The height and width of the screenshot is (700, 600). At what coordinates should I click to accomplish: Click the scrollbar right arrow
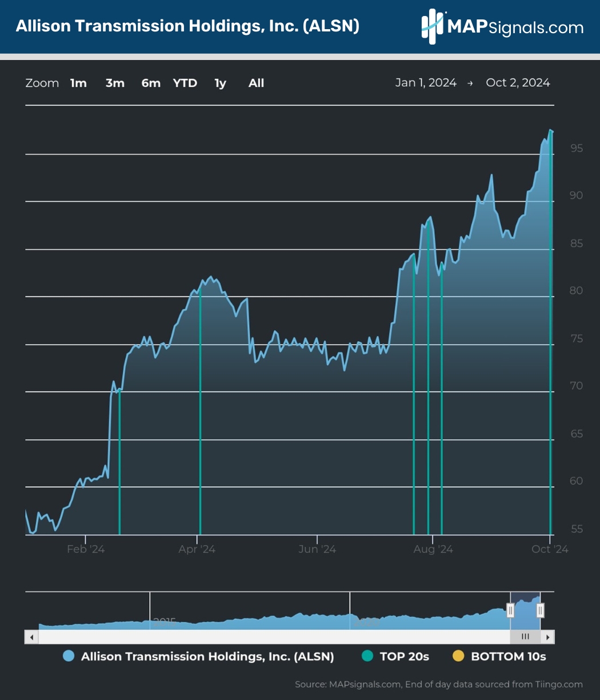tap(548, 637)
